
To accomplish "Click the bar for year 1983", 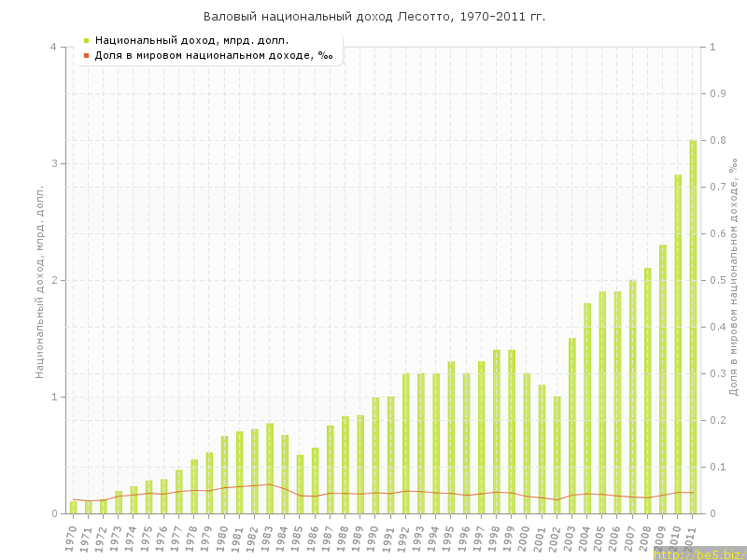I will tap(269, 469).
